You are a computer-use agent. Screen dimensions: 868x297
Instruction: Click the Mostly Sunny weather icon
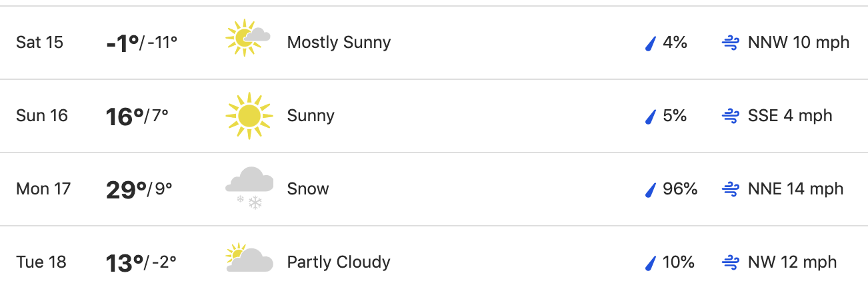[248, 37]
